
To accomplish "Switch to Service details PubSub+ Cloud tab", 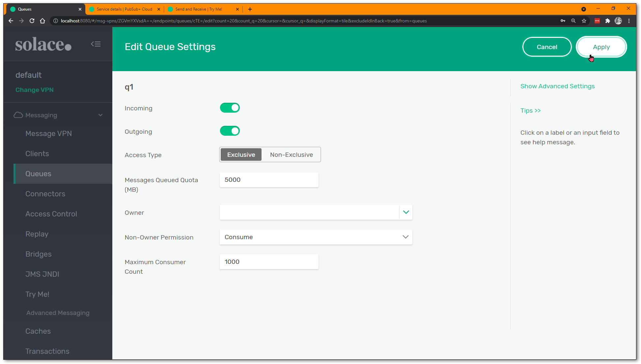I will 124,9.
